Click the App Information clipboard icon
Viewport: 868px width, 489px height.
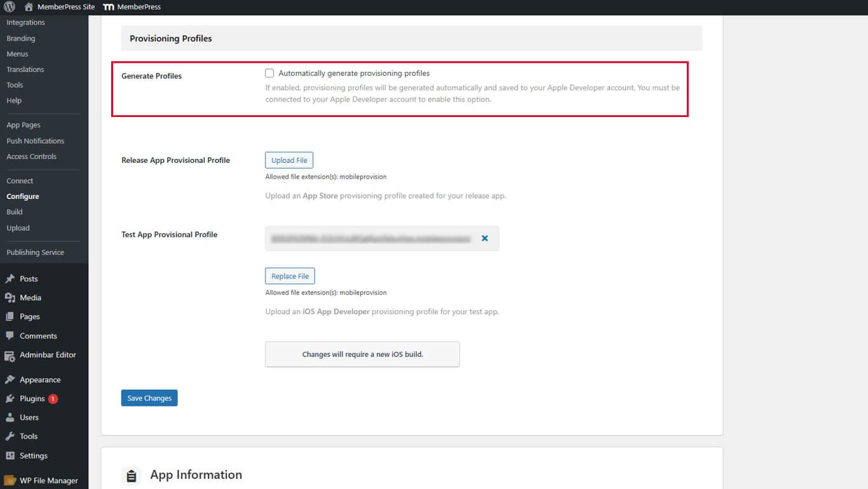tap(132, 474)
